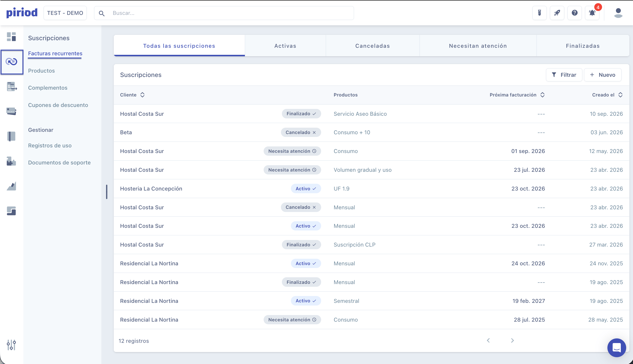633x364 pixels.
Task: Switch to the Activas tab
Action: pos(285,46)
